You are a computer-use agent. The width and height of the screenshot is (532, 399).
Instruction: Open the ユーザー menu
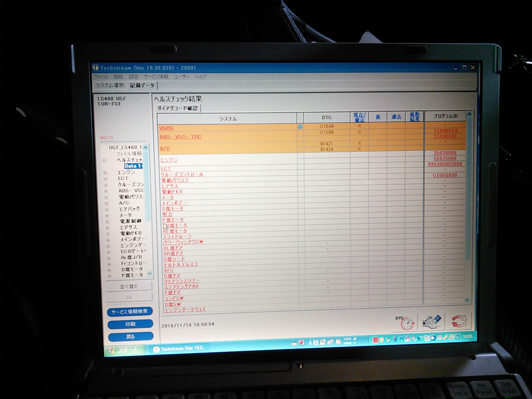pos(182,76)
